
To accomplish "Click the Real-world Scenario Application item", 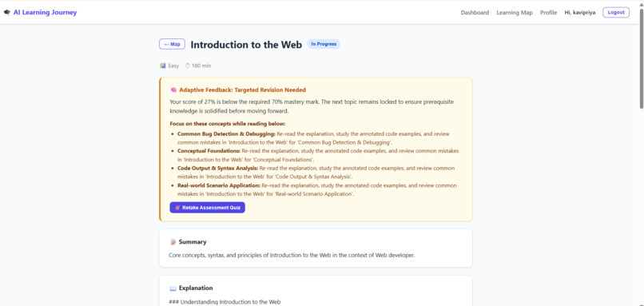I will (317, 190).
